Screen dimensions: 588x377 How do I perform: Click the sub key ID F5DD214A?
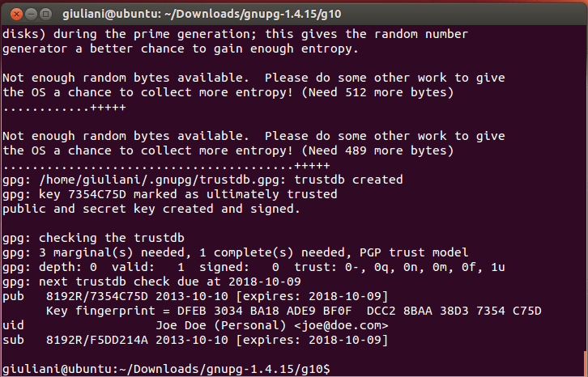(x=119, y=340)
